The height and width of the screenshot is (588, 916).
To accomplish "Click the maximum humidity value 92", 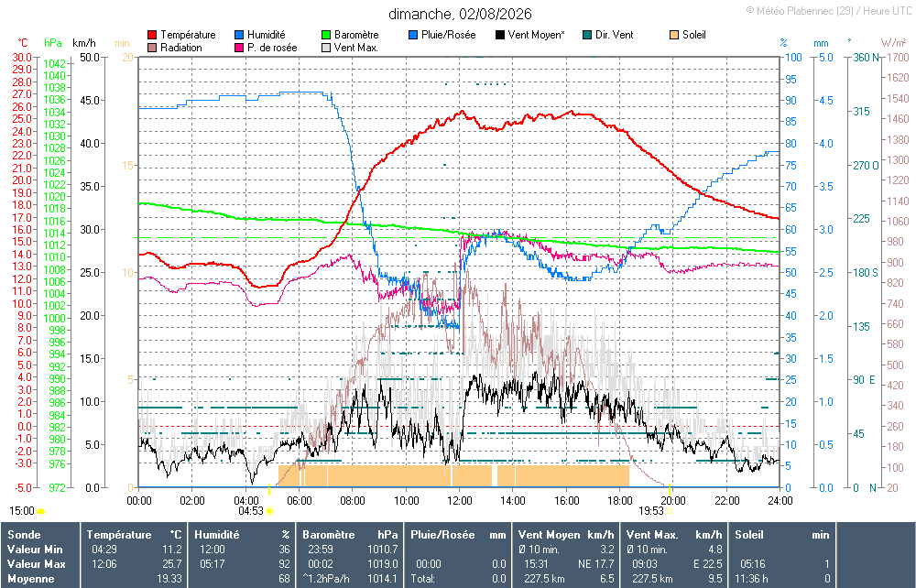I will coord(285,564).
